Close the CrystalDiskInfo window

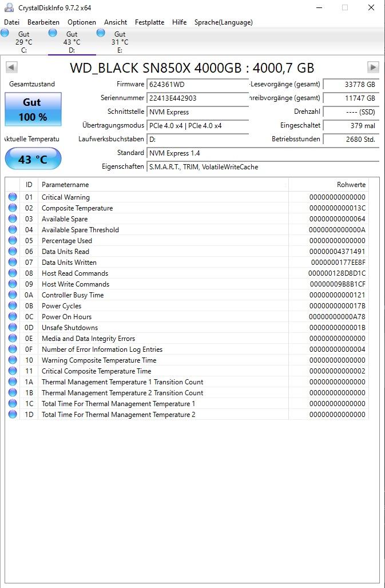tap(371, 7)
